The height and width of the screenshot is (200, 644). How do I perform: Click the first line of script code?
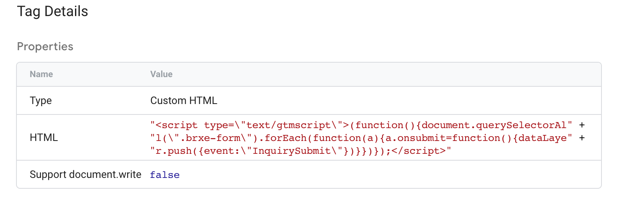click(x=361, y=125)
